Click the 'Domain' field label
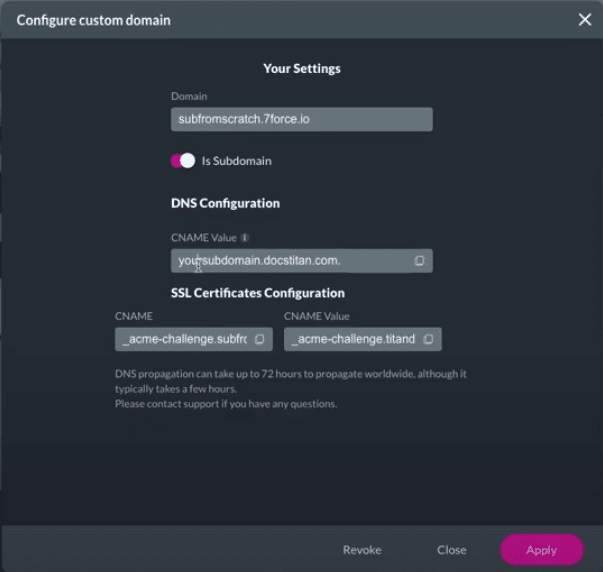The width and height of the screenshot is (603, 572). 188,97
